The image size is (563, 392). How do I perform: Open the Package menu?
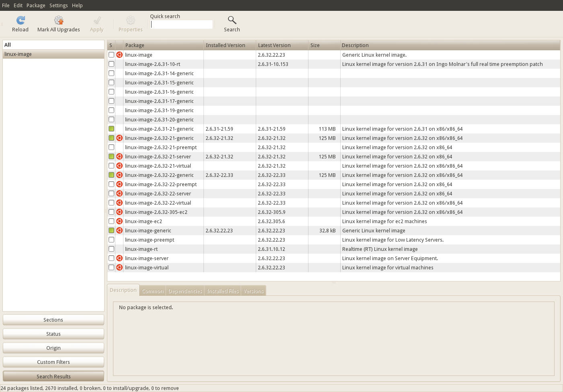[36, 5]
